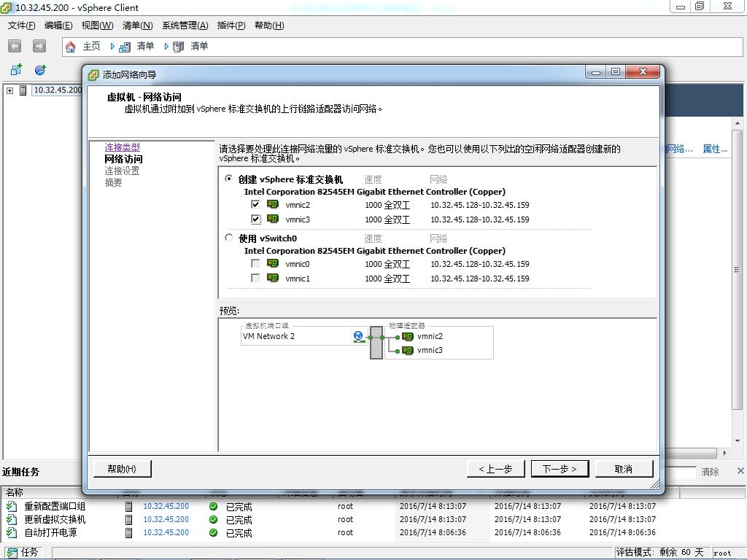Open the 帮助(H) menu
Screen dimensions: 747x560
click(269, 26)
